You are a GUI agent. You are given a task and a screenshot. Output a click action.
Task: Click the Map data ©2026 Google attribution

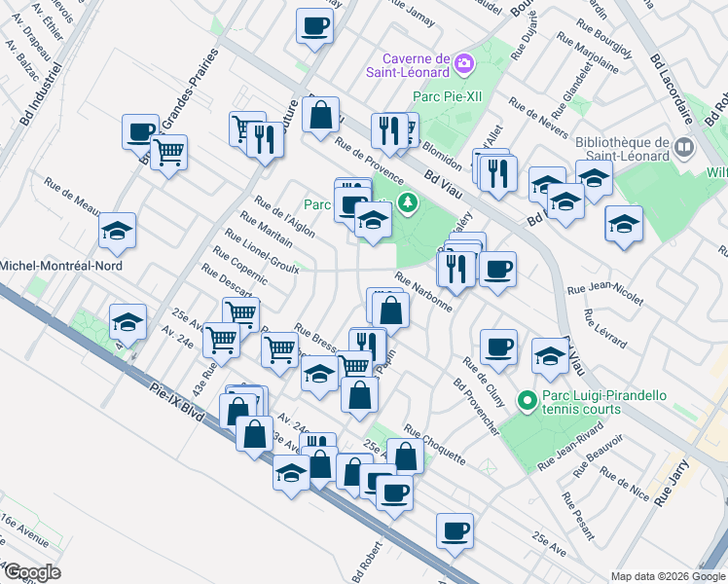tap(668, 577)
